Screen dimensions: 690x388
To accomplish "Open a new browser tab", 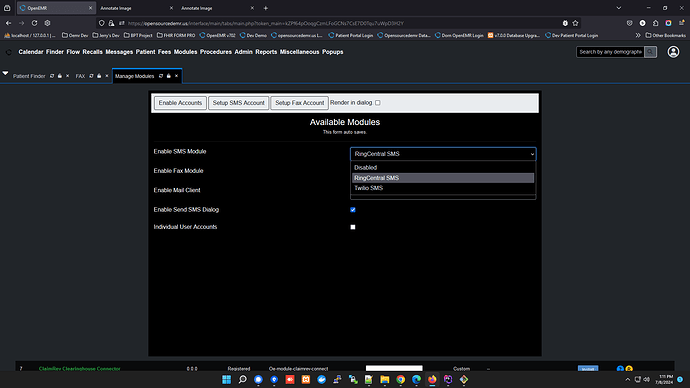I will [265, 8].
